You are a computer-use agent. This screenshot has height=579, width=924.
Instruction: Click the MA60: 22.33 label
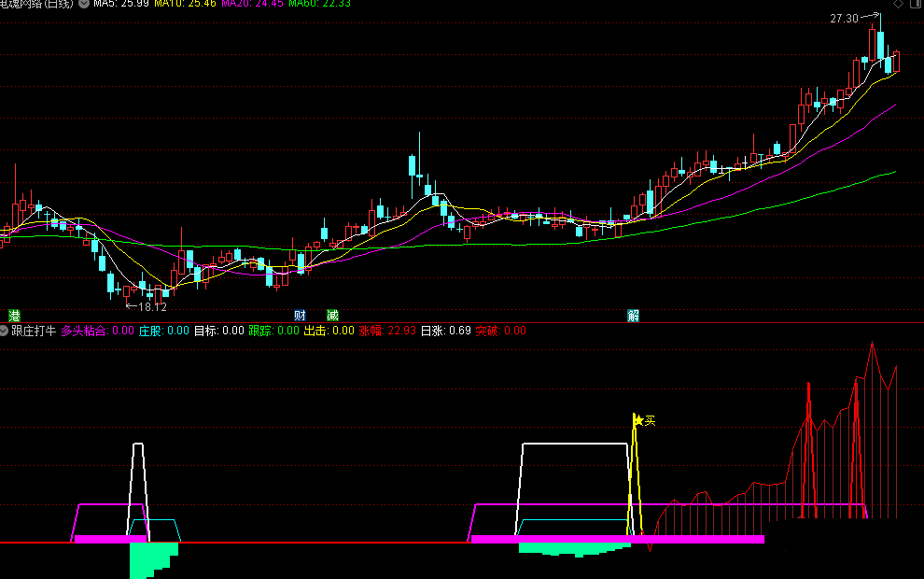(x=319, y=4)
